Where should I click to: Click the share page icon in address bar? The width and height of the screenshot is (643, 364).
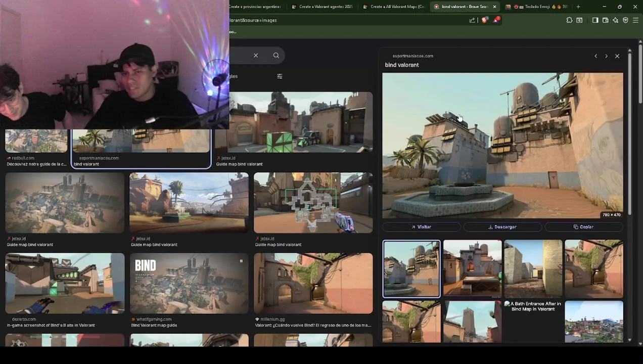coord(472,20)
